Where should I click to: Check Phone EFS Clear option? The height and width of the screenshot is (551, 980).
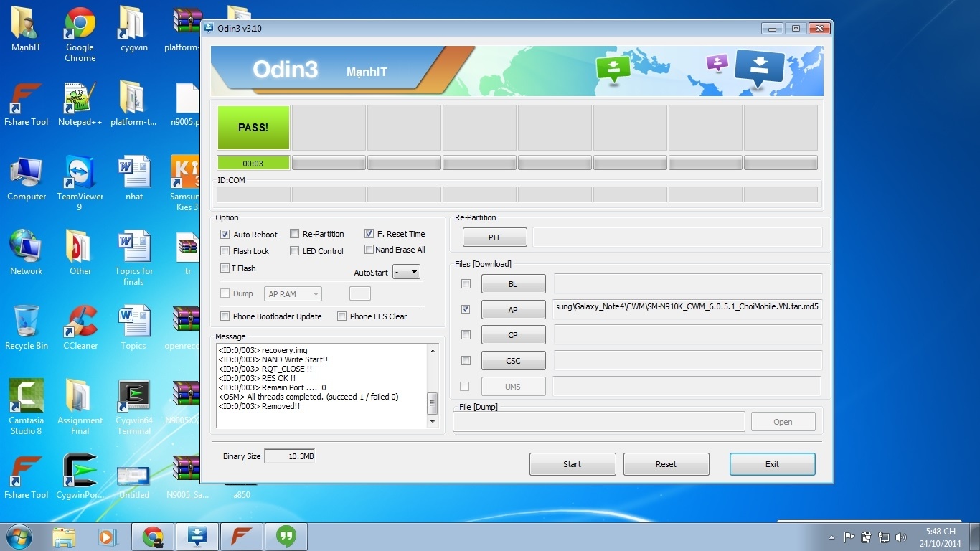pos(342,316)
